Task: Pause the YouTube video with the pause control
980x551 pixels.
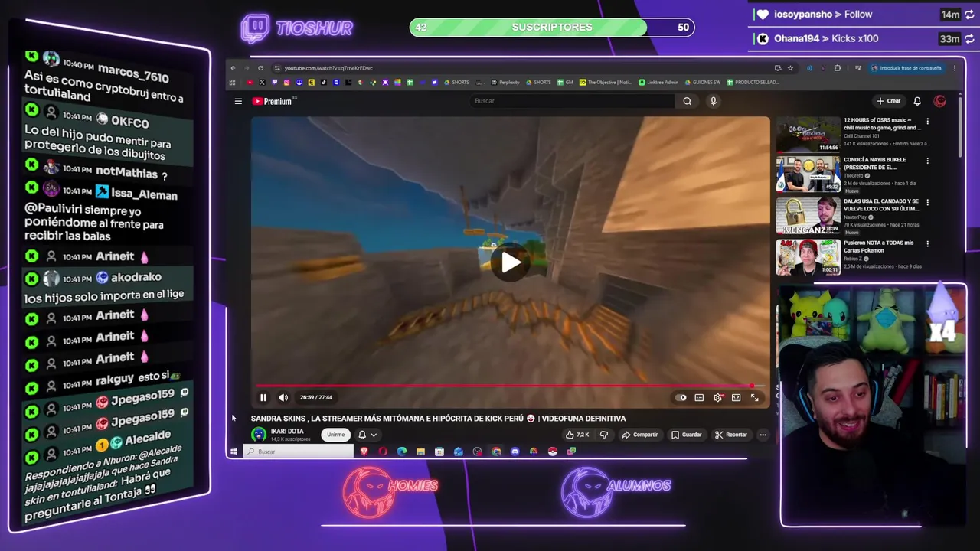Action: point(263,397)
